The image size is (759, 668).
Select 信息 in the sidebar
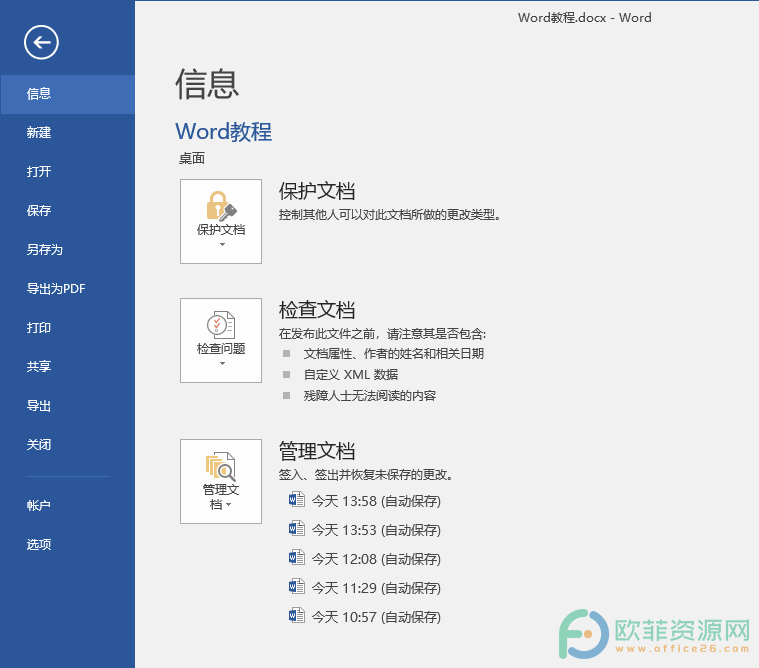(68, 94)
